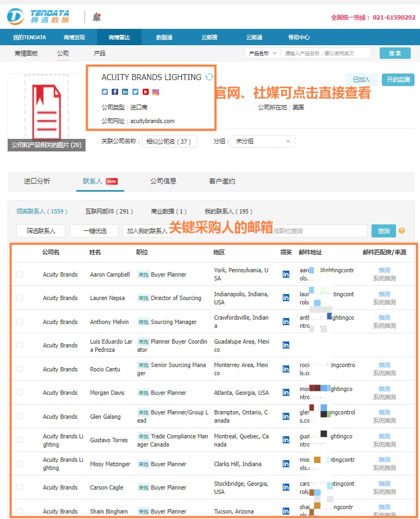Switch to the 客户邀约 tab
The width and height of the screenshot is (420, 519).
pyautogui.click(x=222, y=181)
